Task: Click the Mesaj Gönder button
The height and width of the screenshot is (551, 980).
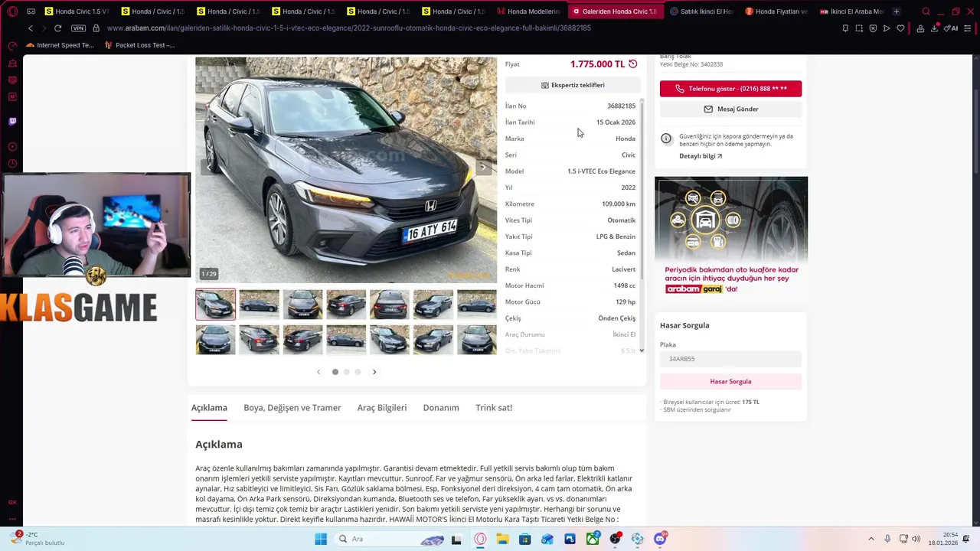Action: 730,109
